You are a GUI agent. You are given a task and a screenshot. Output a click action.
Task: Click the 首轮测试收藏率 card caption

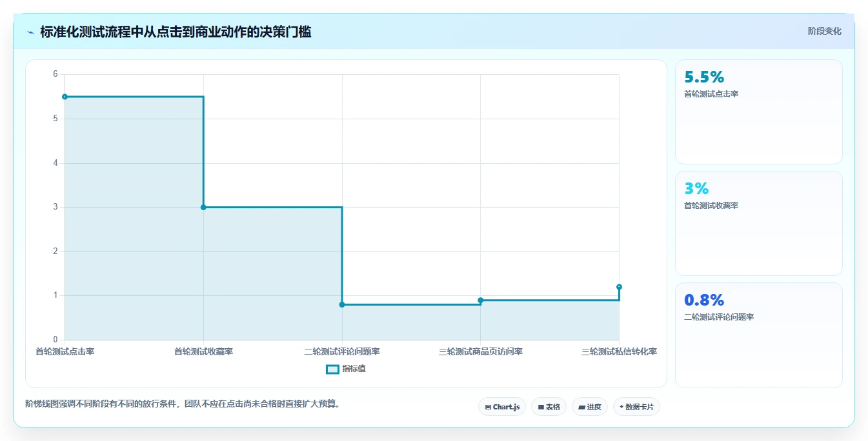pos(711,206)
